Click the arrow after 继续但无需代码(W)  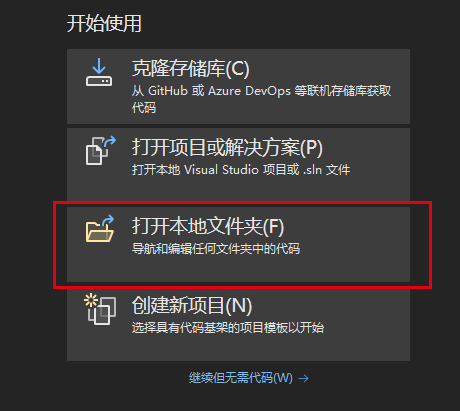point(303,378)
